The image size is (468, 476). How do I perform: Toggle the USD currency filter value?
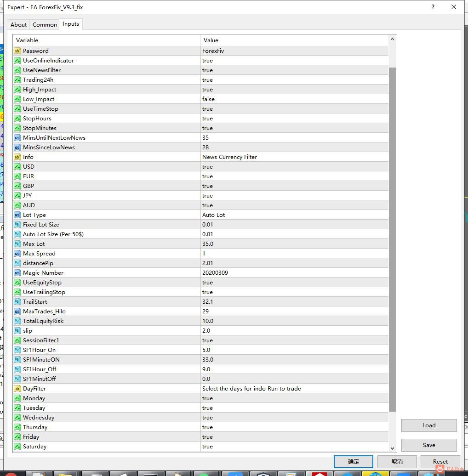294,167
